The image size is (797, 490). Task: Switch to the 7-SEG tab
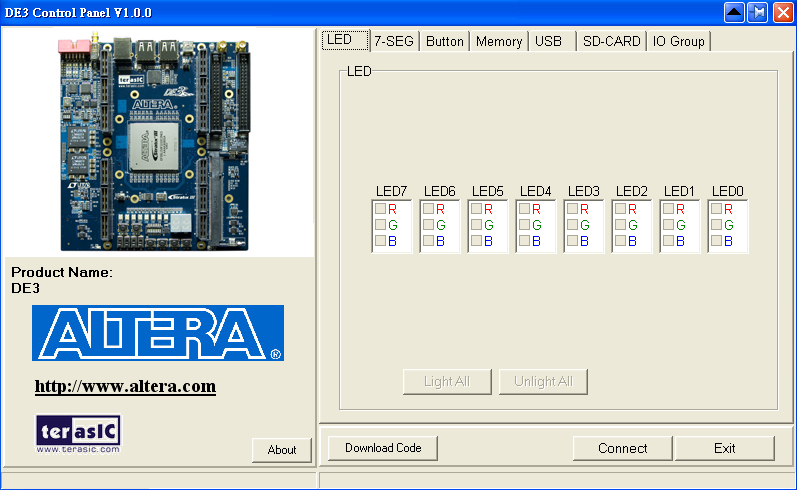point(394,41)
